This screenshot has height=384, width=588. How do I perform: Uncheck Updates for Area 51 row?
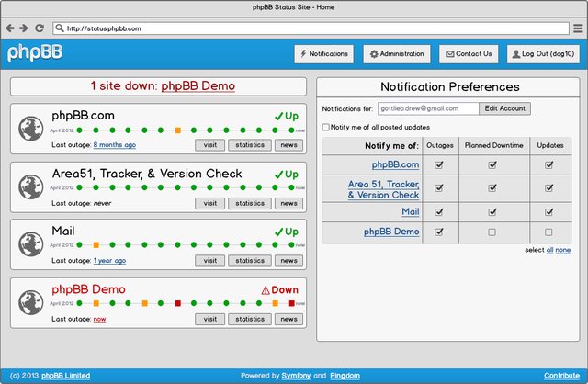tap(549, 188)
